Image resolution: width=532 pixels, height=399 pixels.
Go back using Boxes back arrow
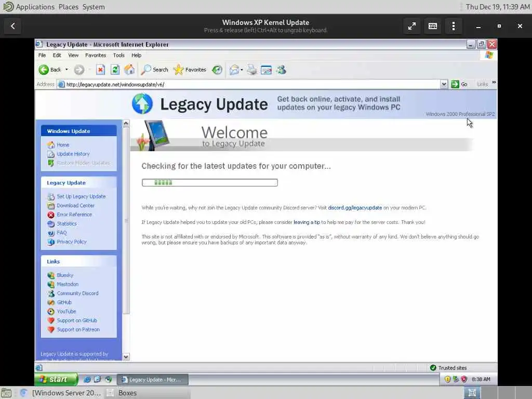[13, 26]
